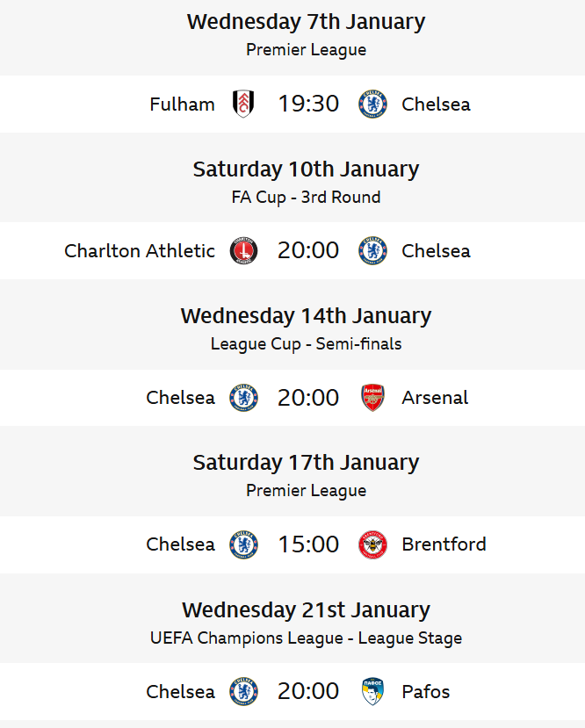Screen dimensions: 585x728
Task: Click Chelsea's crest in the Pafos match
Action: pyautogui.click(x=243, y=691)
